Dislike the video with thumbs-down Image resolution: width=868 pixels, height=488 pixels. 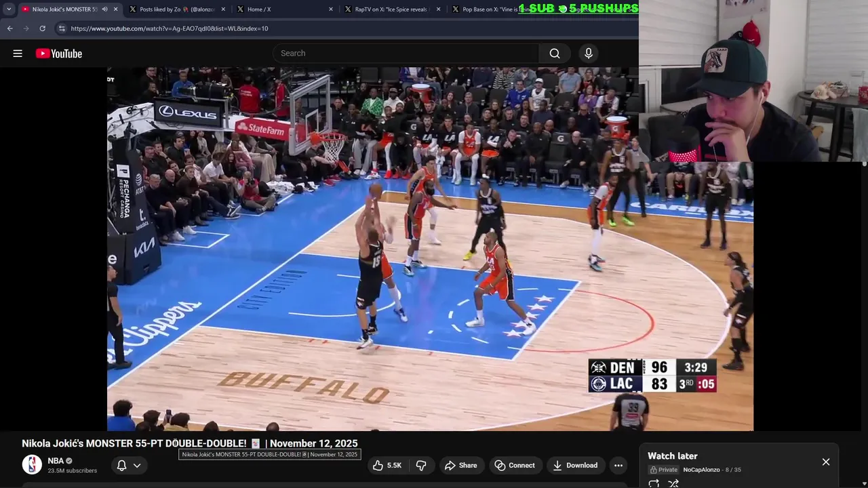click(421, 466)
